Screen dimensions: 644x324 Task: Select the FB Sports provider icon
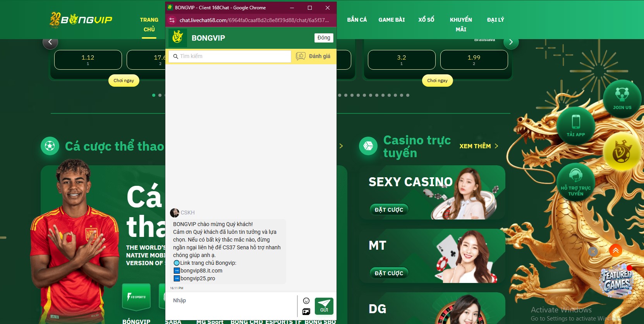(136, 297)
